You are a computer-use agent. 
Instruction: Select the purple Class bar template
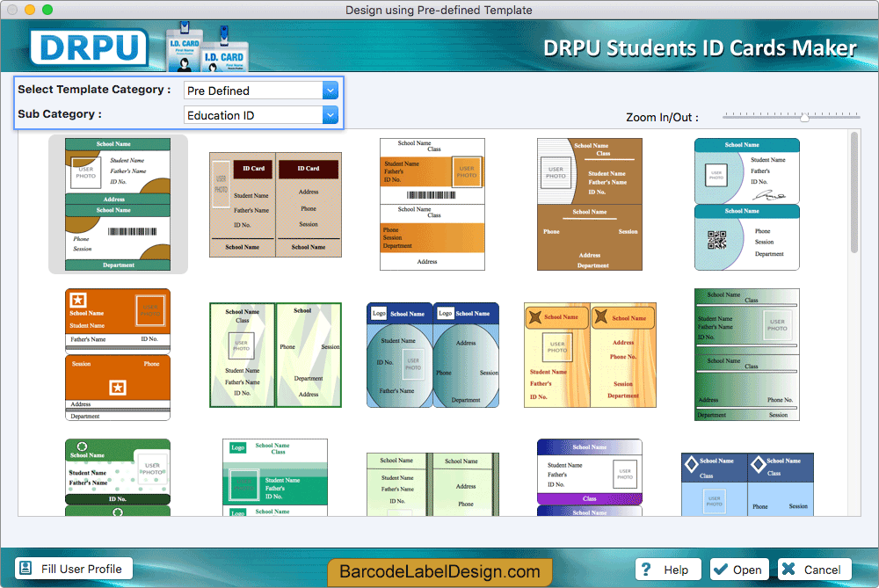[590, 477]
